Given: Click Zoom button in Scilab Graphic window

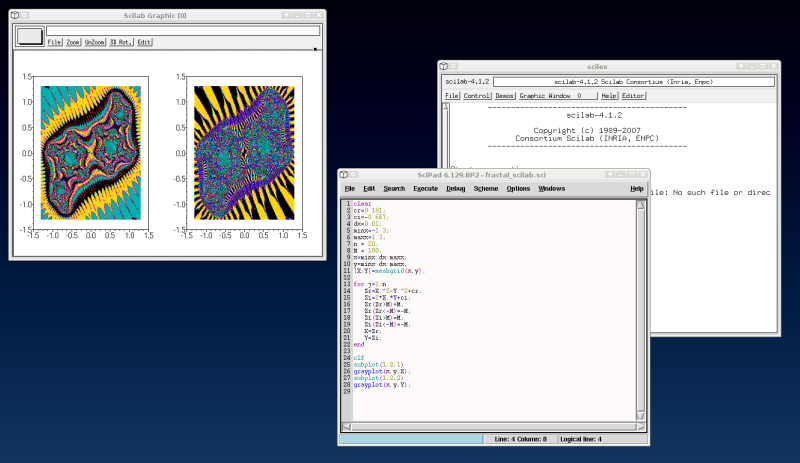Looking at the screenshot, I should click(x=73, y=42).
